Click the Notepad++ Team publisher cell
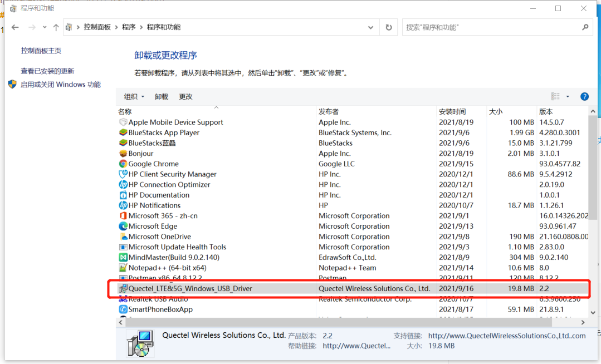Viewport: 601px width, 364px height. (x=347, y=268)
